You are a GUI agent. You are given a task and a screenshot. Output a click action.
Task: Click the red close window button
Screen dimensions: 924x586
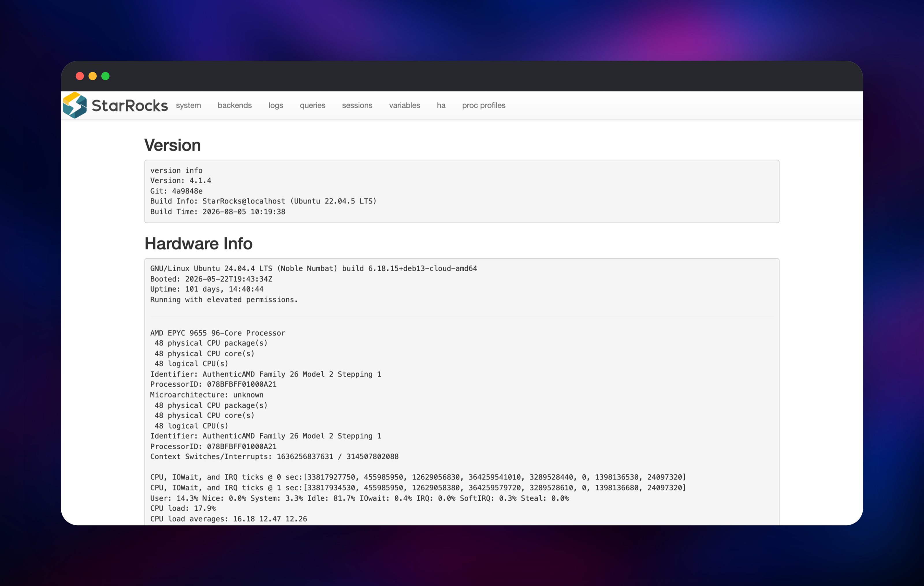click(80, 76)
